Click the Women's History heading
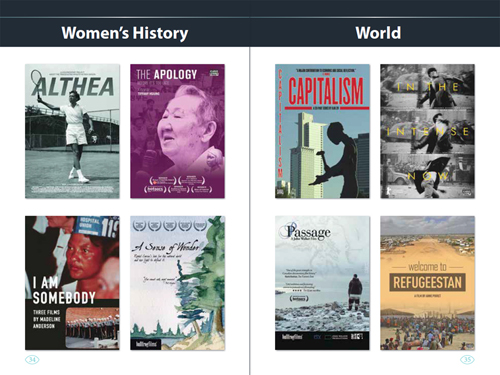500x375 pixels. pyautogui.click(x=125, y=33)
